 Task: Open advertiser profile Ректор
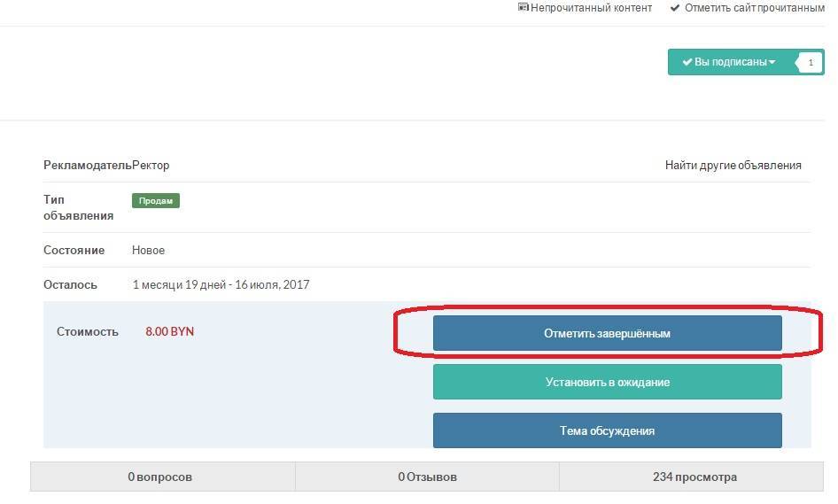click(151, 166)
